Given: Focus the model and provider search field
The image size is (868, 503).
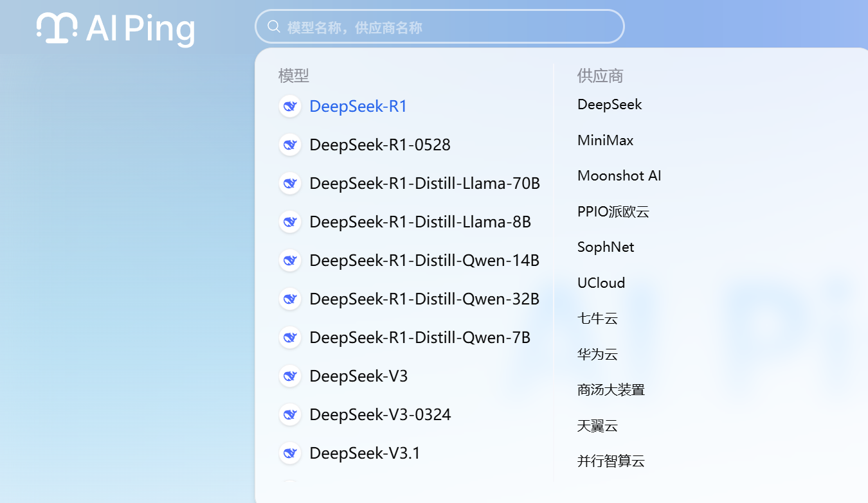Looking at the screenshot, I should 440,26.
